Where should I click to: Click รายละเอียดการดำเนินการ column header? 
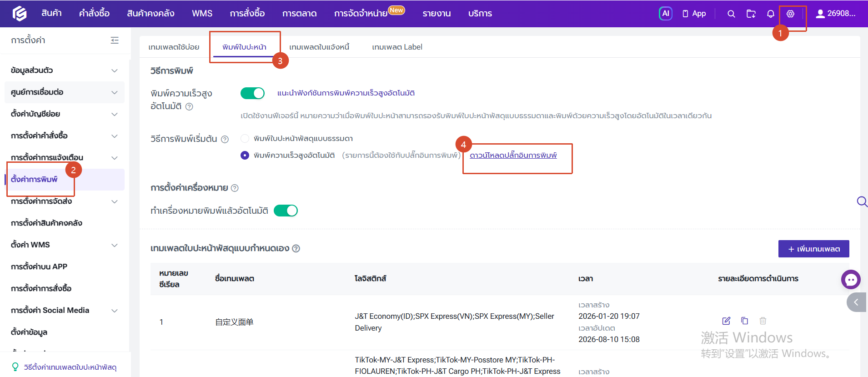point(758,279)
